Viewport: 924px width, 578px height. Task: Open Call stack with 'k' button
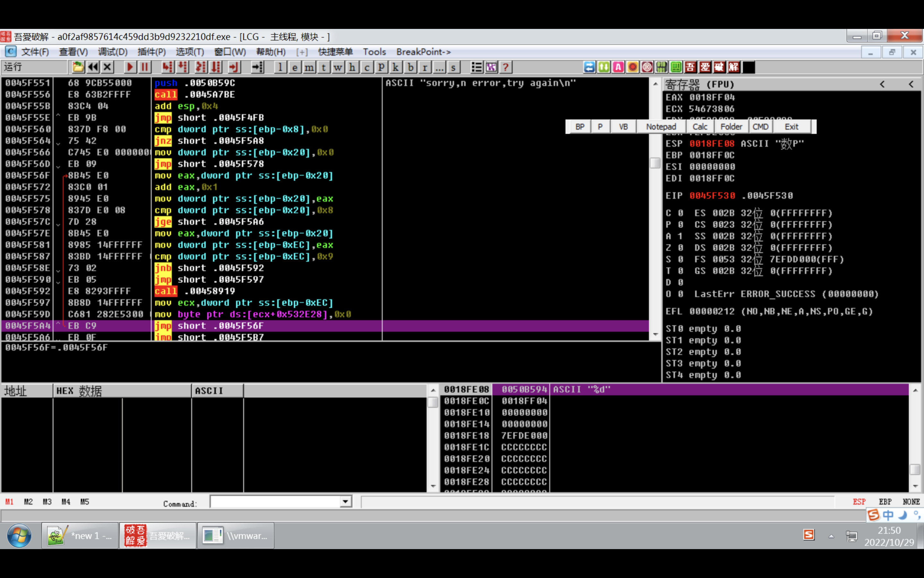[396, 67]
